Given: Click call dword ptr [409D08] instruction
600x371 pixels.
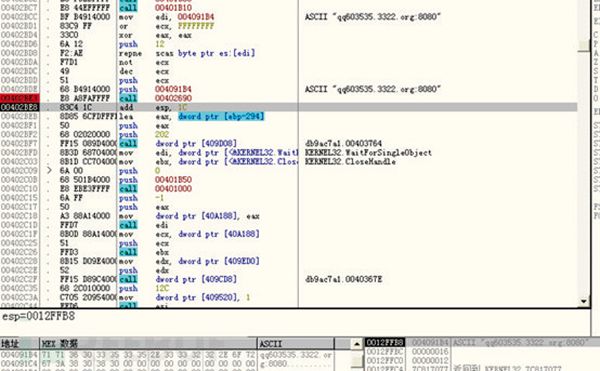Looking at the screenshot, I should [x=178, y=143].
